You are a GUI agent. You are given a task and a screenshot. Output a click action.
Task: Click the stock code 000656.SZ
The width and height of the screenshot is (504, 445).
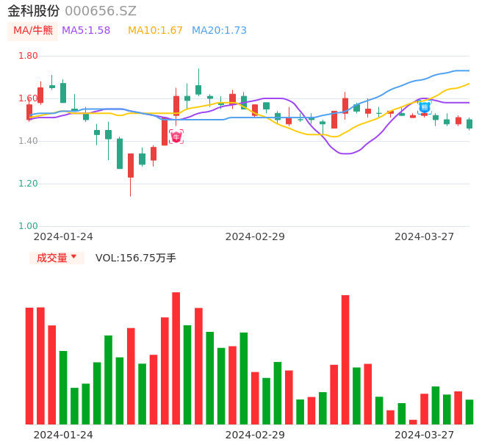(101, 11)
